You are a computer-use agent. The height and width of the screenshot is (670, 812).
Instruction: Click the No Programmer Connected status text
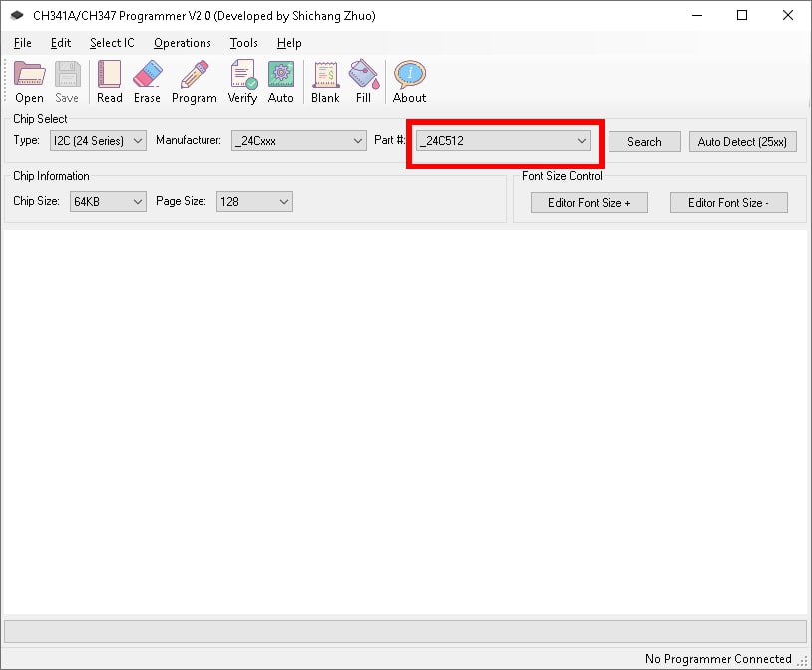pos(718,659)
